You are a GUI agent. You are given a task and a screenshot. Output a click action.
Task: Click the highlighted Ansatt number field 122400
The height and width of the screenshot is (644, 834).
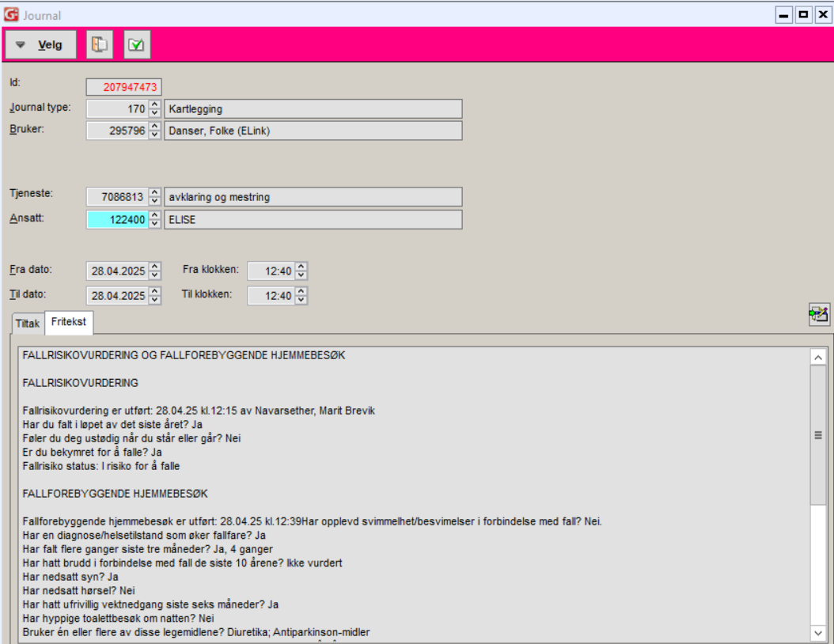pyautogui.click(x=117, y=220)
